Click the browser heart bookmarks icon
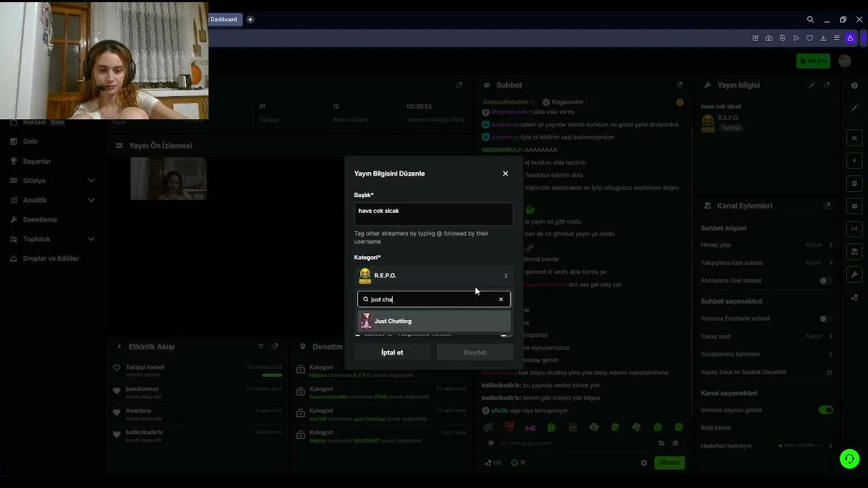This screenshot has width=868, height=488. point(810,38)
